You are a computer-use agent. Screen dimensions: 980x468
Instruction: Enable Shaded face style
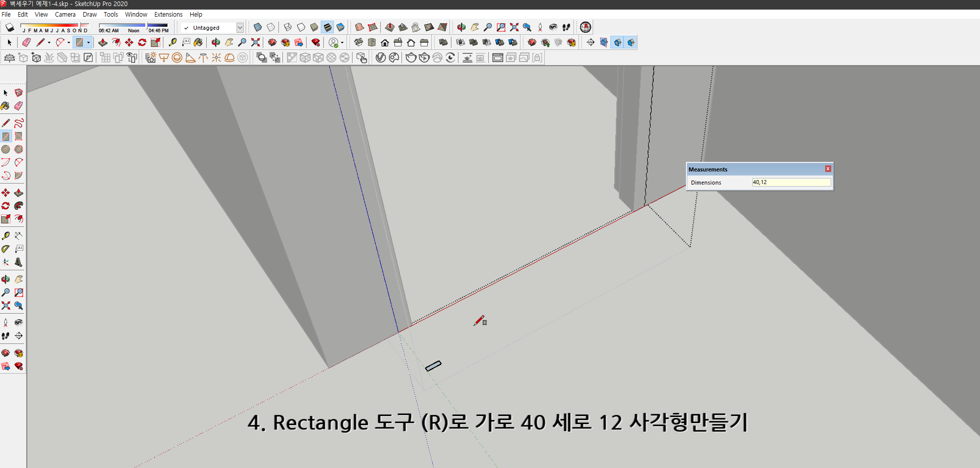pos(314,27)
